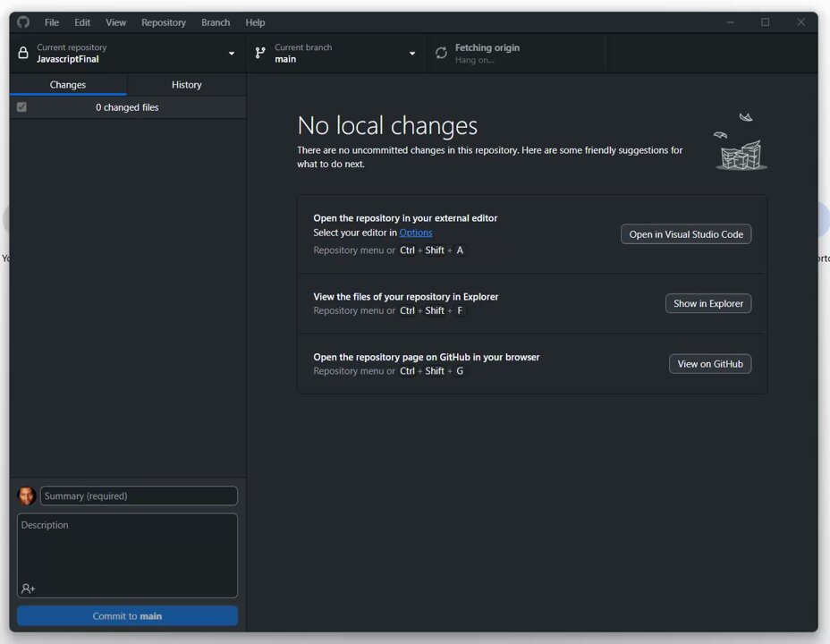830x644 pixels.
Task: Click the lock icon beside JavascriptFinal
Action: 22,53
